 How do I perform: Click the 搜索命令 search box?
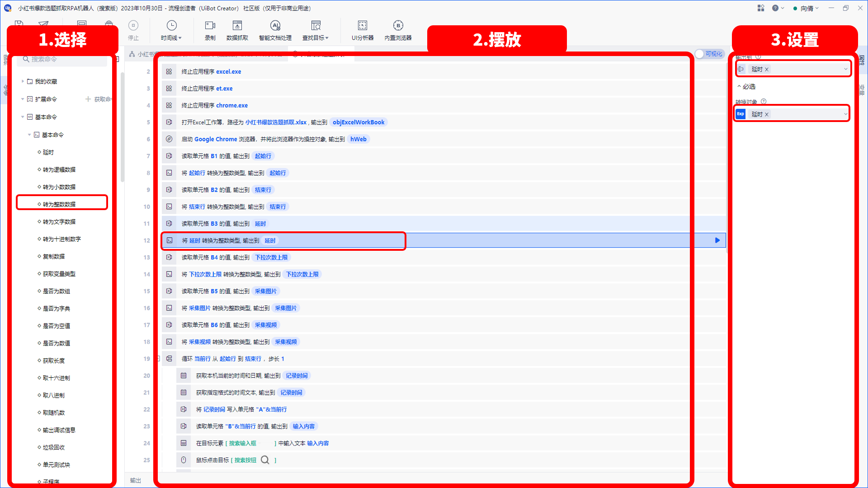(62, 59)
